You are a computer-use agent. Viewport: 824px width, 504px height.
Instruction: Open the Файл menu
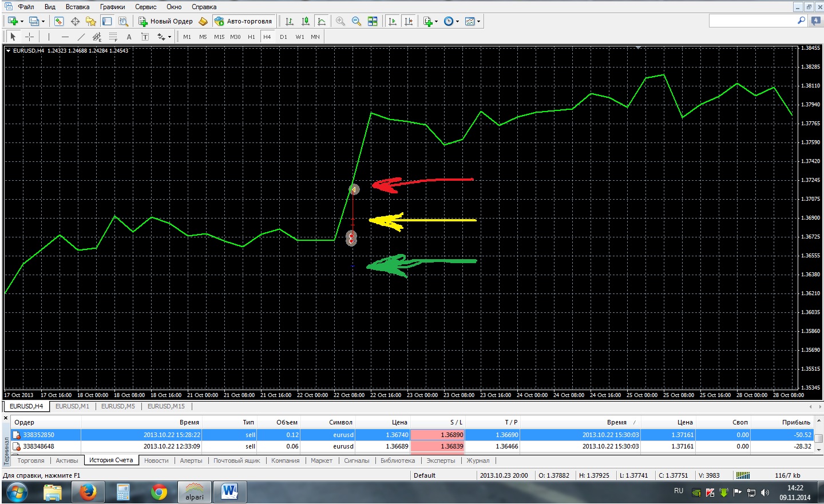point(26,7)
